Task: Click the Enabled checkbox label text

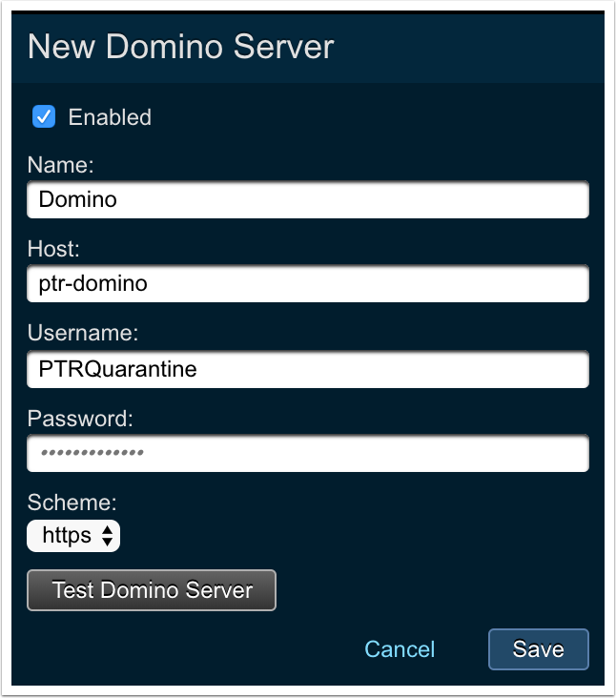Action: 110,117
